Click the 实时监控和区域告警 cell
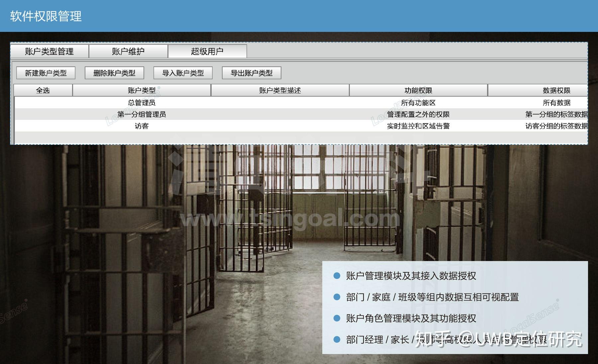This screenshot has height=364, width=598. 418,126
